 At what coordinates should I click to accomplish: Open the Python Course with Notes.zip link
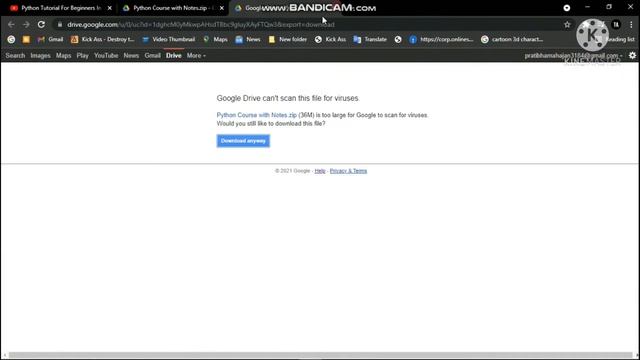[x=256, y=115]
